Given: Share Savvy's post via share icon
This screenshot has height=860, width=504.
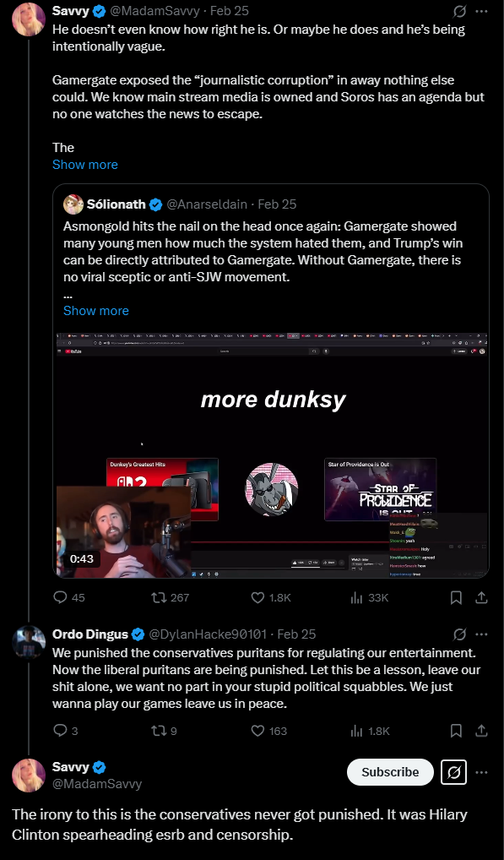Looking at the screenshot, I should [x=481, y=597].
